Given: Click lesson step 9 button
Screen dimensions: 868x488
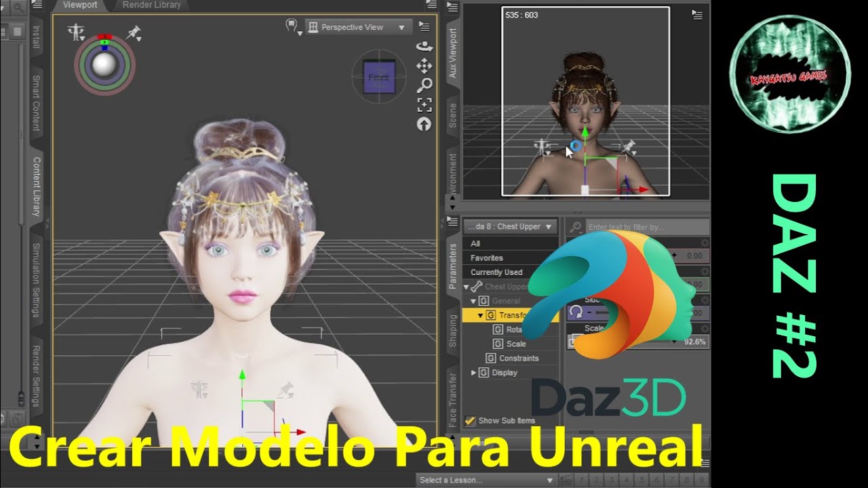Looking at the screenshot, I should coord(703,480).
